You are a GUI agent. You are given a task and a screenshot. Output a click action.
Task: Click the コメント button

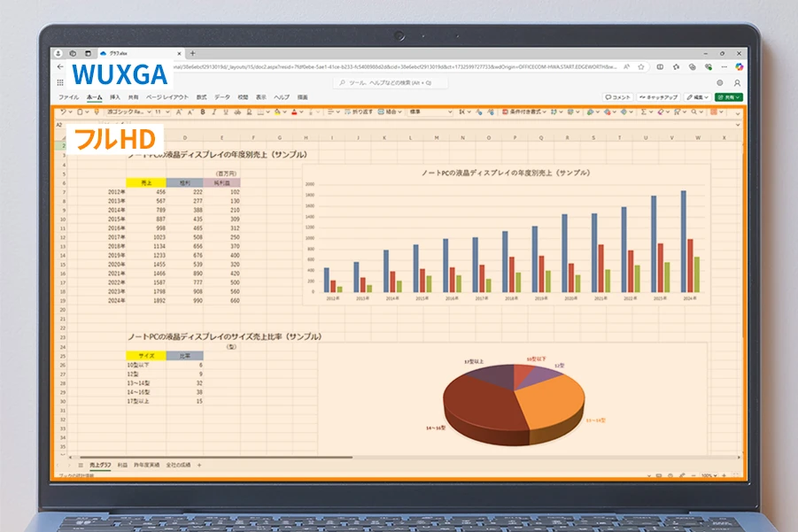618,96
